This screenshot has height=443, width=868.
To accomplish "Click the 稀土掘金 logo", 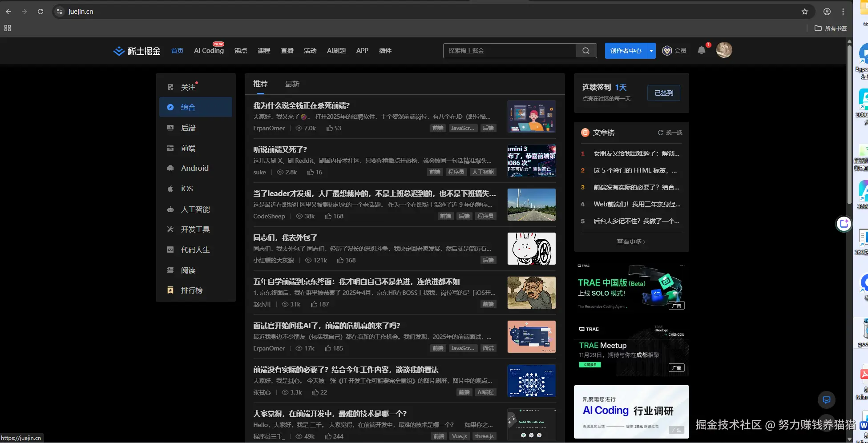I will (136, 51).
